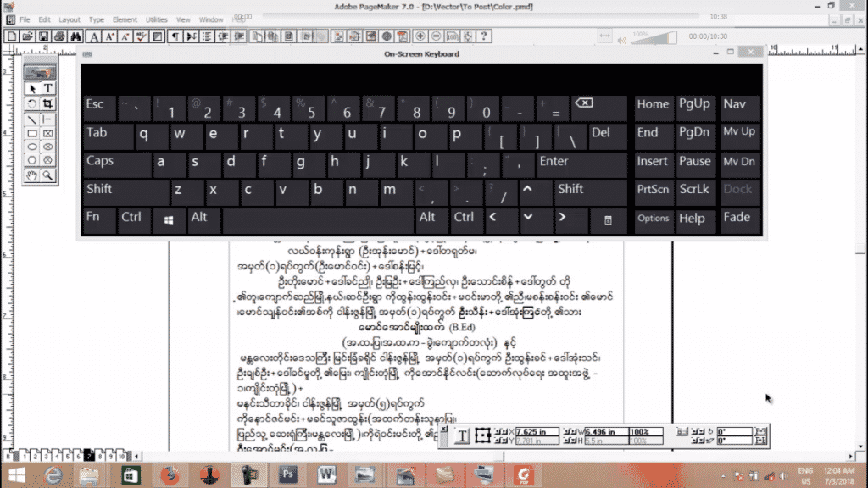This screenshot has width=868, height=488.
Task: Toggle the left Shift key
Action: coord(126,192)
